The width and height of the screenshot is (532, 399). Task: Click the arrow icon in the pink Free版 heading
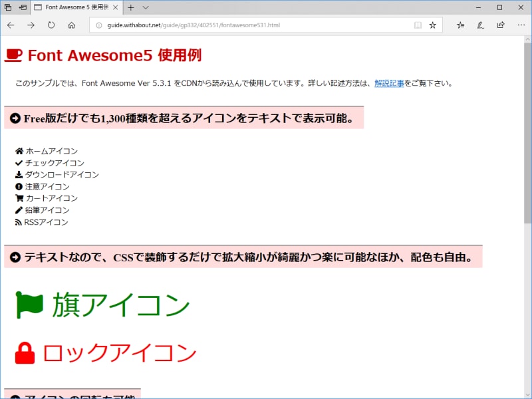tap(15, 118)
